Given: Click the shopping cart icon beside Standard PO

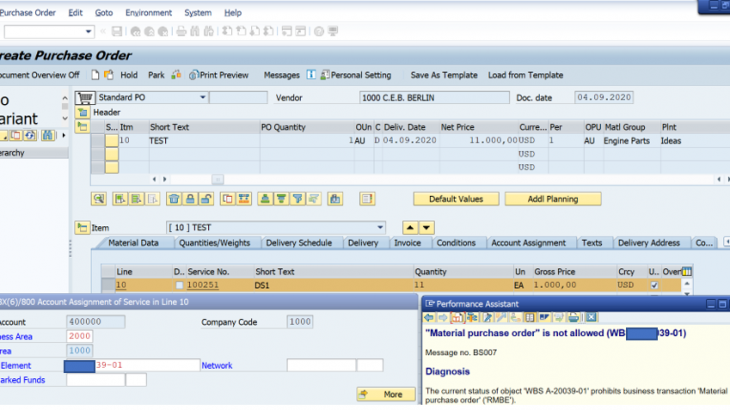Looking at the screenshot, I should click(84, 98).
